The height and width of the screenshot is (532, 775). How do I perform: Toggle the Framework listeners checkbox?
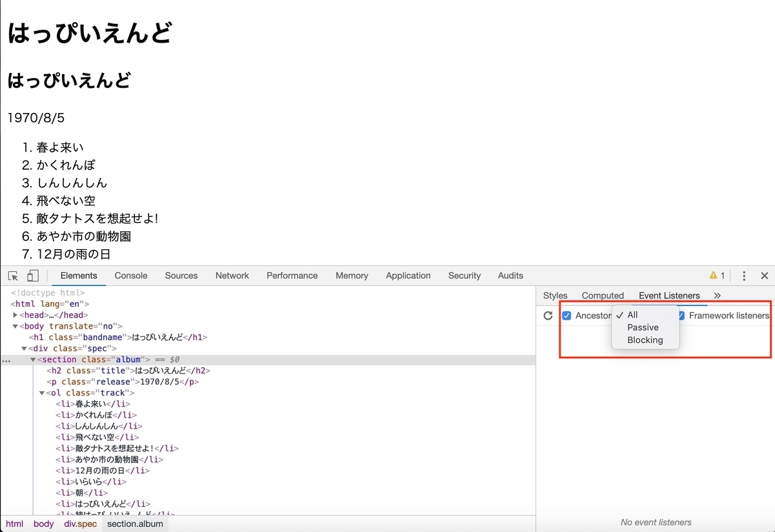point(680,316)
